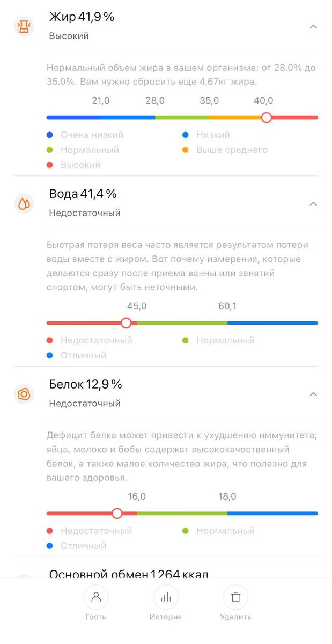This screenshot has width=332, height=644.
Task: Click the protein section icon
Action: [x=24, y=394]
